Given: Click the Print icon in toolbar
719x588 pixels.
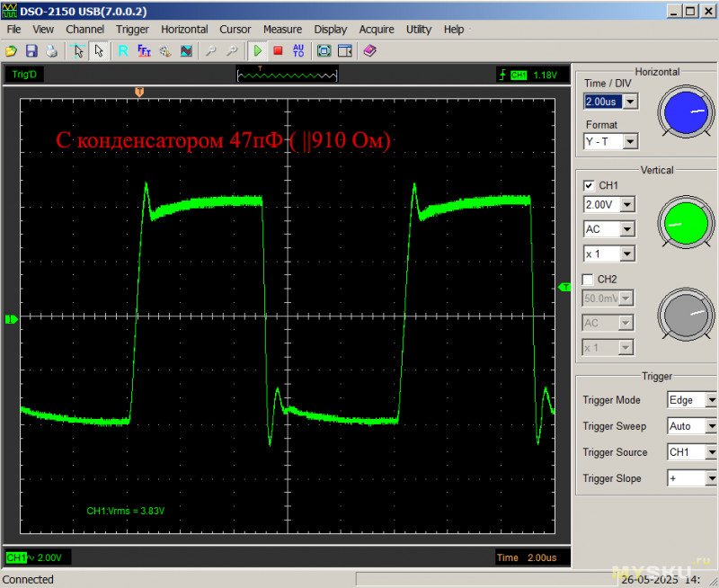Looking at the screenshot, I should [x=51, y=51].
